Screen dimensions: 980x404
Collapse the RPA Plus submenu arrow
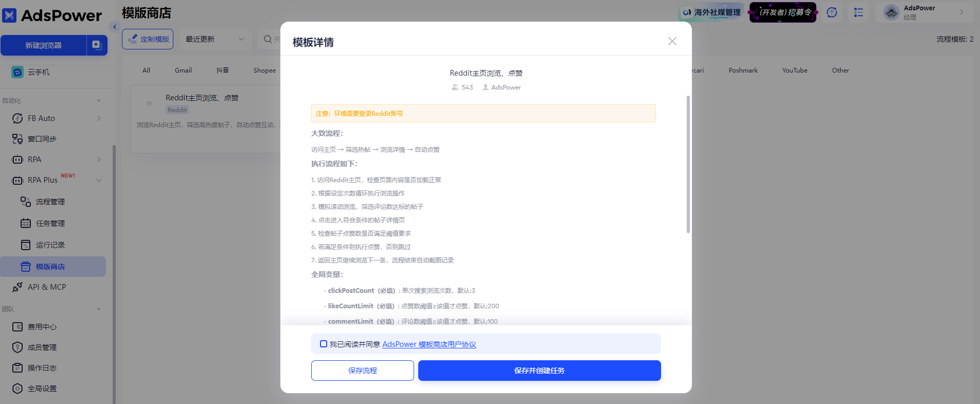(x=99, y=180)
